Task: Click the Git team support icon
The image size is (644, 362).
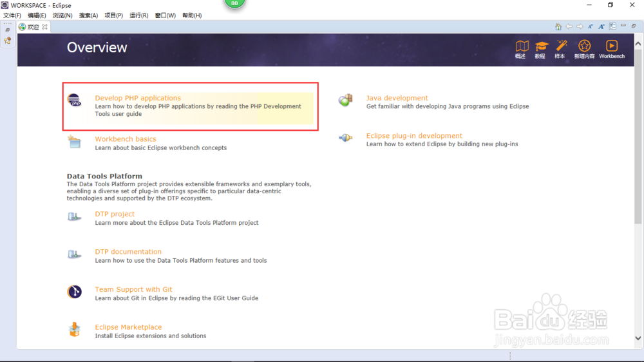Action: (x=74, y=292)
